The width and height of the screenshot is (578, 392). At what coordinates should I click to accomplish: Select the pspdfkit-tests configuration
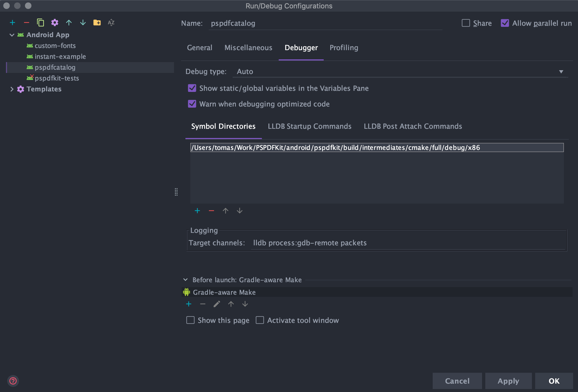[56, 78]
